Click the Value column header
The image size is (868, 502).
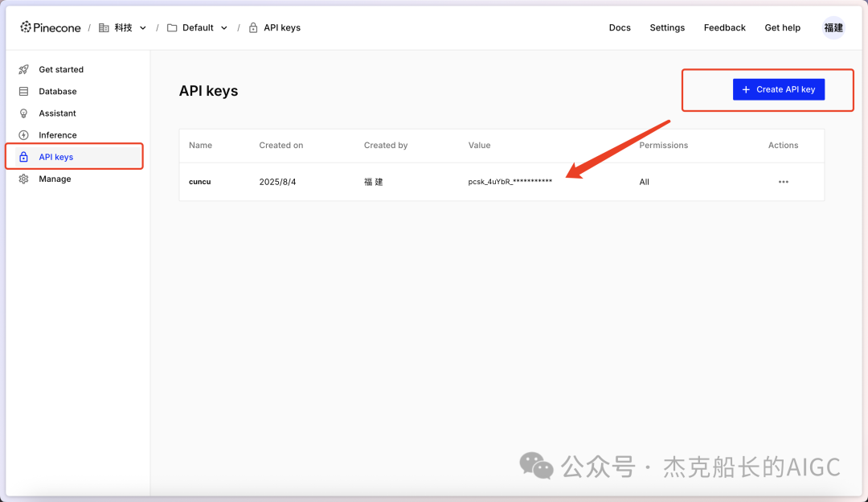[x=479, y=145]
